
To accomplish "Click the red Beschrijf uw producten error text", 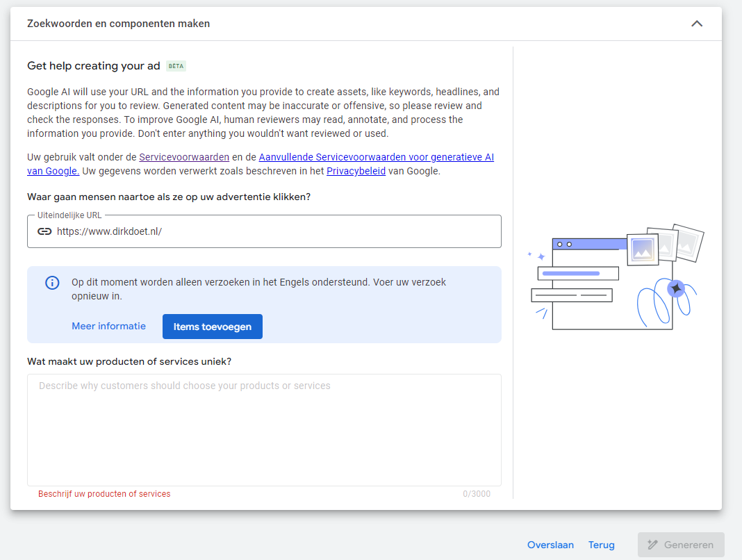I will pos(104,494).
